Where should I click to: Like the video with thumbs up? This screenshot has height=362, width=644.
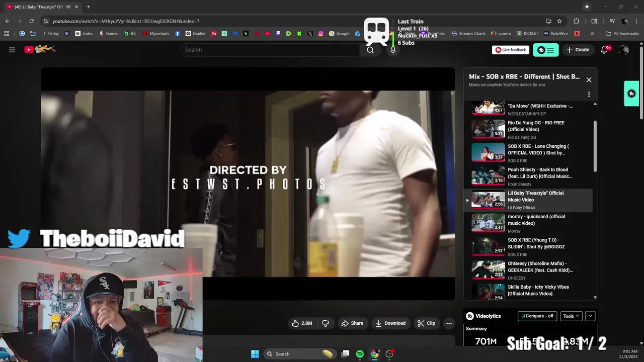tap(302, 323)
